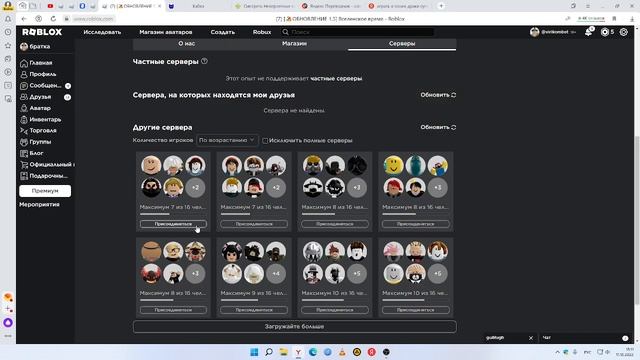Open a new browser tab with plus
The image size is (640, 360).
click(x=441, y=6)
